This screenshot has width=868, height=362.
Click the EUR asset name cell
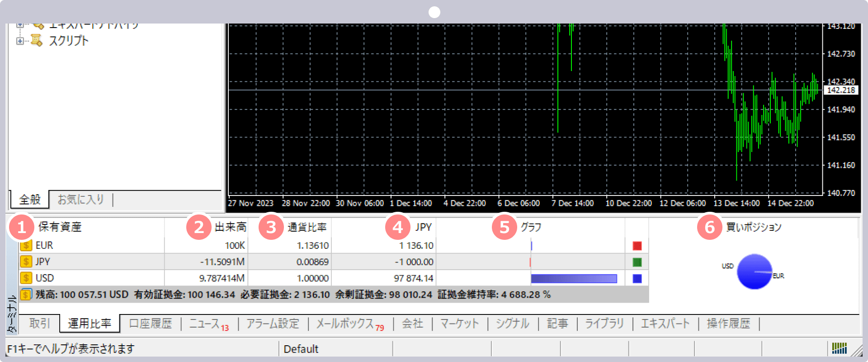click(x=44, y=245)
